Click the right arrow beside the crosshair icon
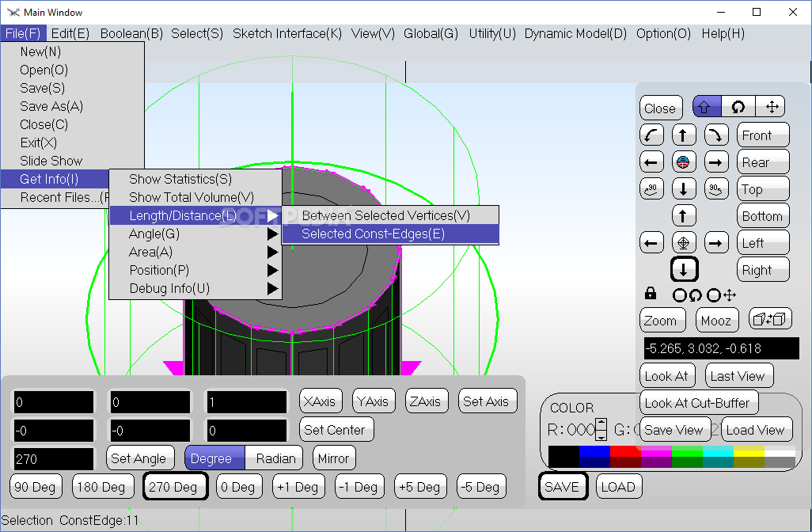 [x=716, y=242]
